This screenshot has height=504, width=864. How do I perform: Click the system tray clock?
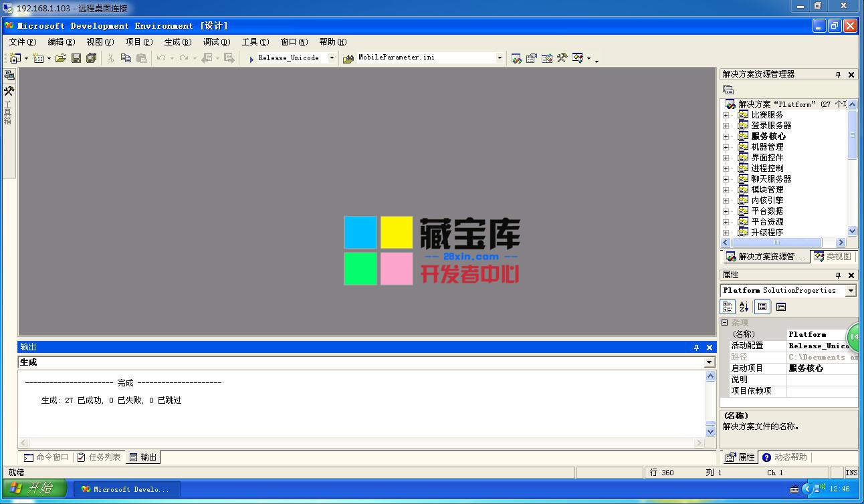pyautogui.click(x=839, y=489)
